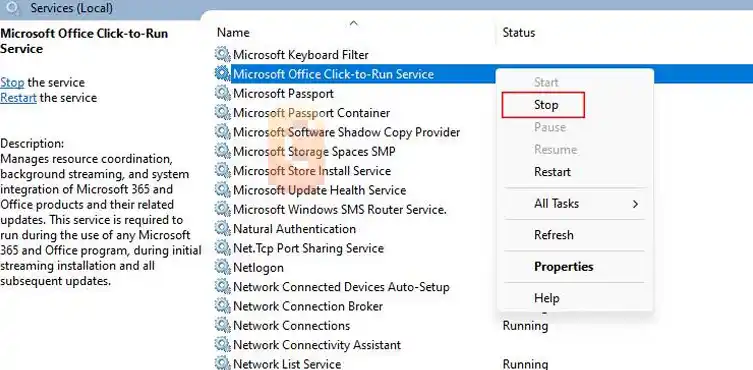753x370 pixels.
Task: Click the gear icon of Microsoft Office Click-to-Run Service
Action: tap(222, 74)
